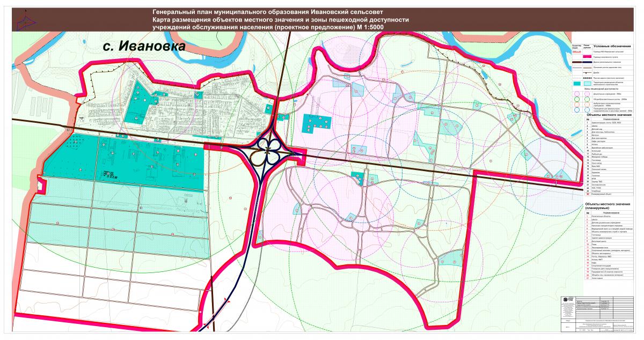Click the 'с. Ивановка' village name label

coord(144,47)
